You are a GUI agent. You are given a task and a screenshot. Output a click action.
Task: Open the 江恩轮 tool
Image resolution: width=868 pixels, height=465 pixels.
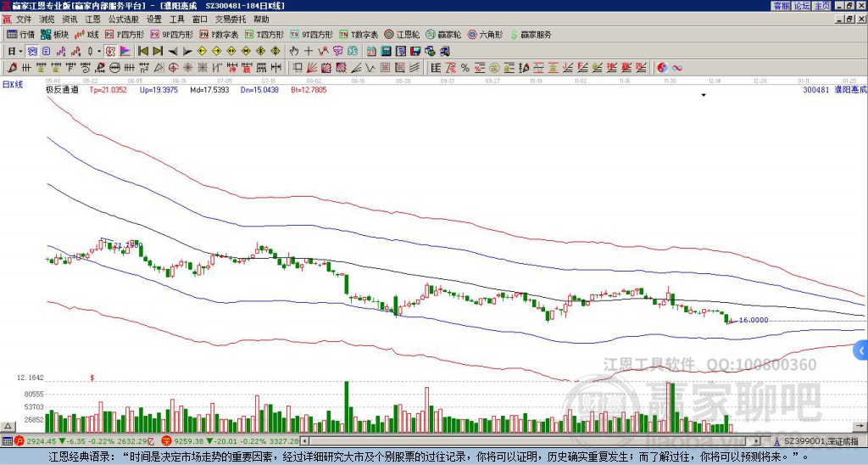click(x=403, y=34)
